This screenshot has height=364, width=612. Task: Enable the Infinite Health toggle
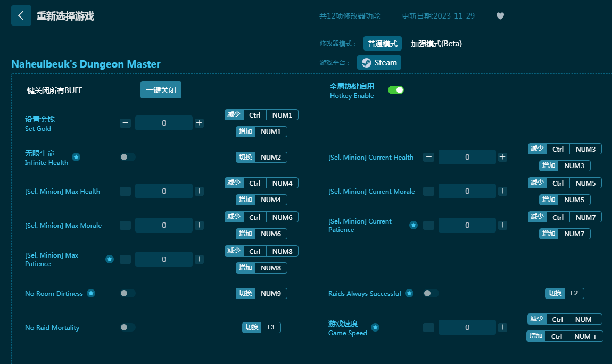(127, 157)
